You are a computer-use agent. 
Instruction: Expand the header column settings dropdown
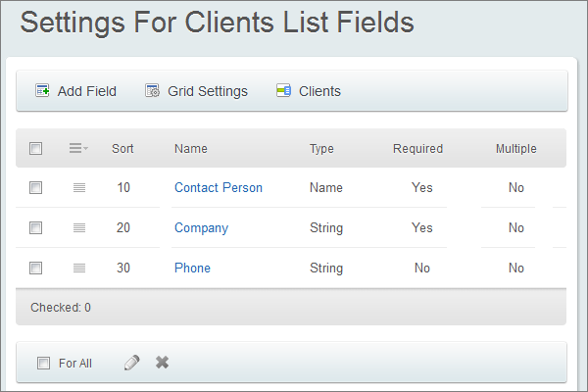point(78,149)
